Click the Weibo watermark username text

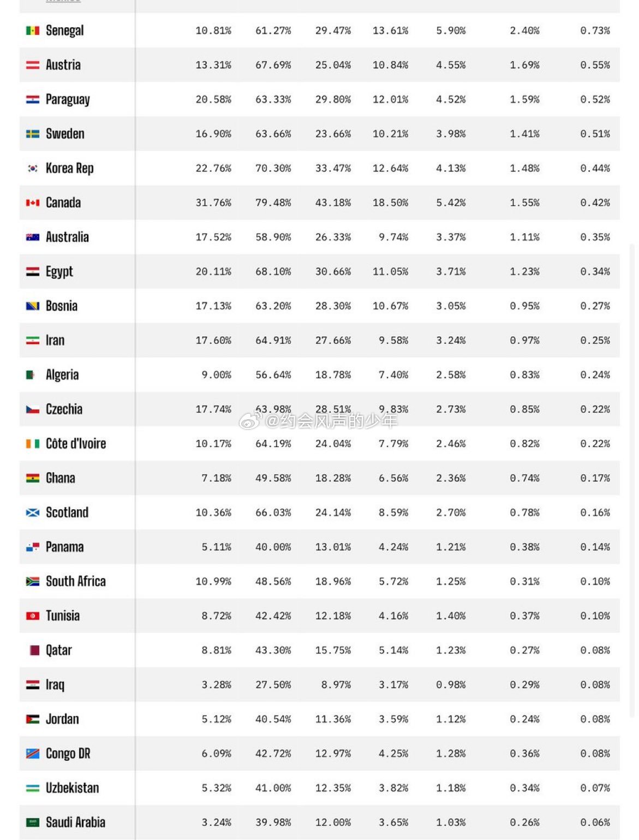coord(331,421)
